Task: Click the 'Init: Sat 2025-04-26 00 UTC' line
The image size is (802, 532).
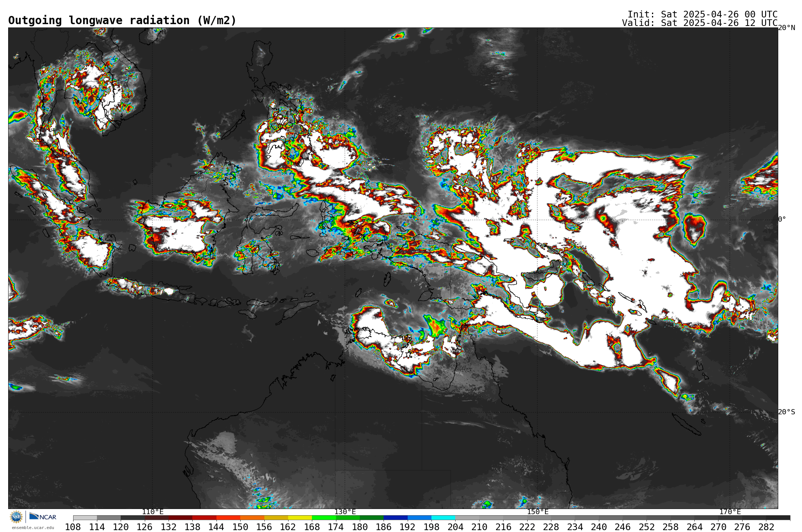Action: (x=702, y=14)
